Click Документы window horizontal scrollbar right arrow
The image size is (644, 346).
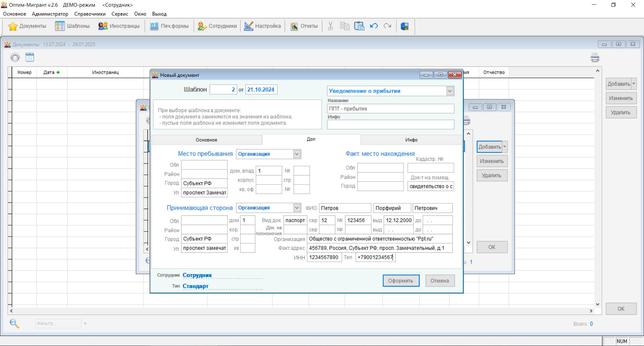click(x=591, y=311)
